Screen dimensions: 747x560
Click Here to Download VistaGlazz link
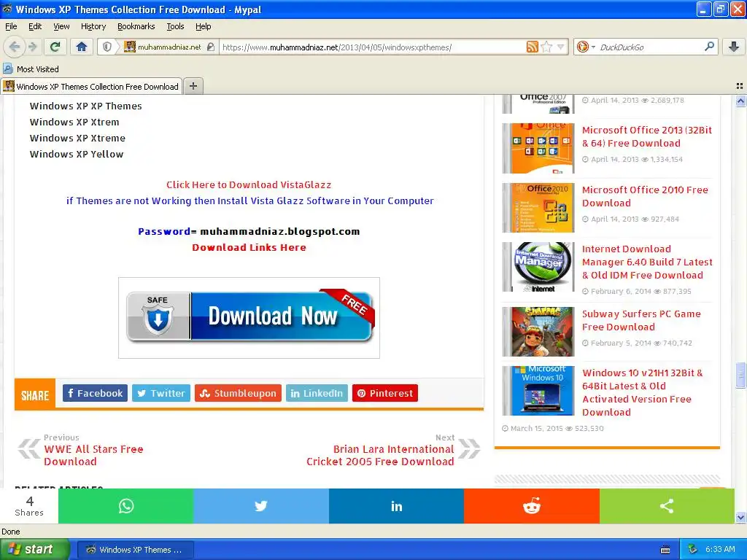coord(249,184)
